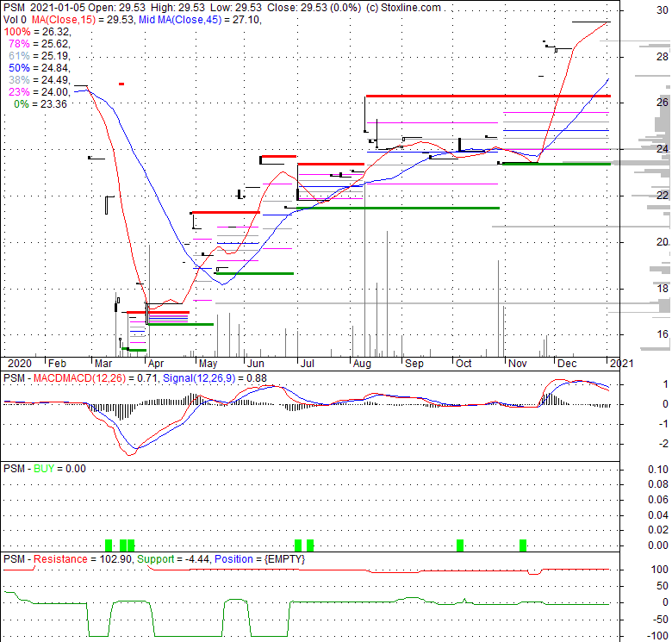Click the green buy signal bar in November

(523, 545)
